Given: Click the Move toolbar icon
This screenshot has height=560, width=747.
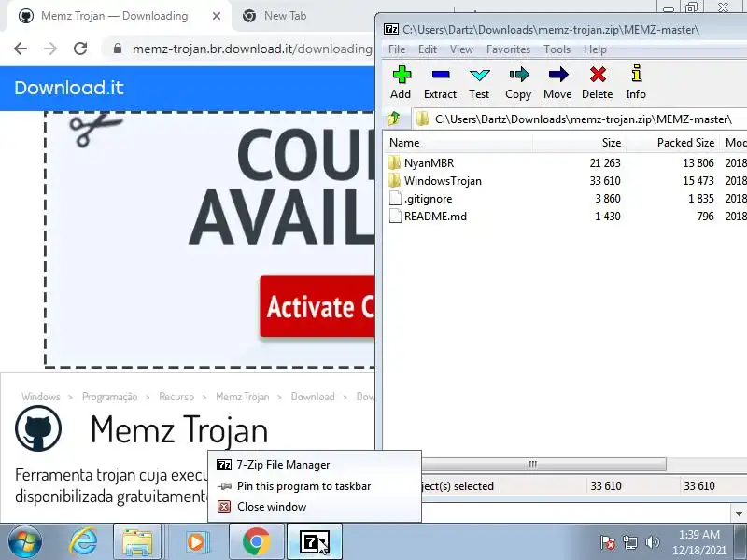Looking at the screenshot, I should (557, 82).
